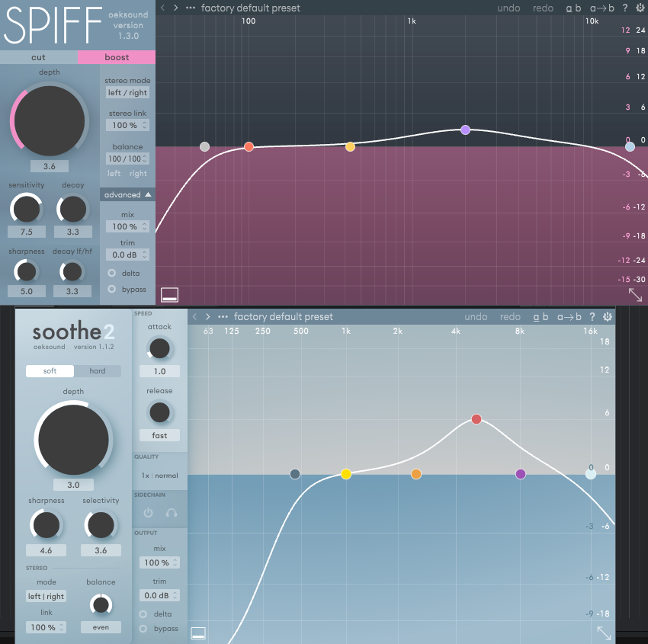Click Spiff depth knob
648x644 pixels.
click(50, 121)
